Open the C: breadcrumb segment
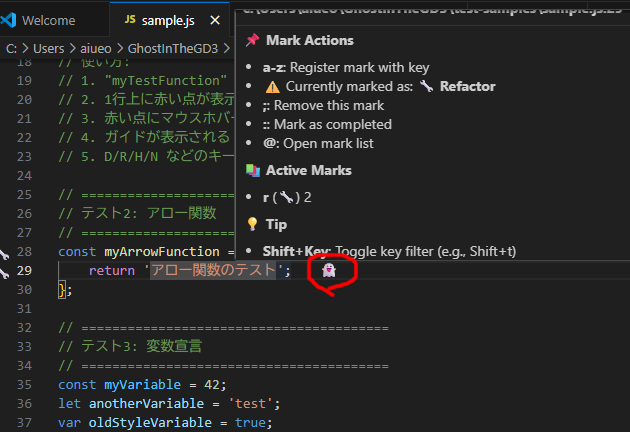Screen dimensions: 630x432 click(x=11, y=49)
